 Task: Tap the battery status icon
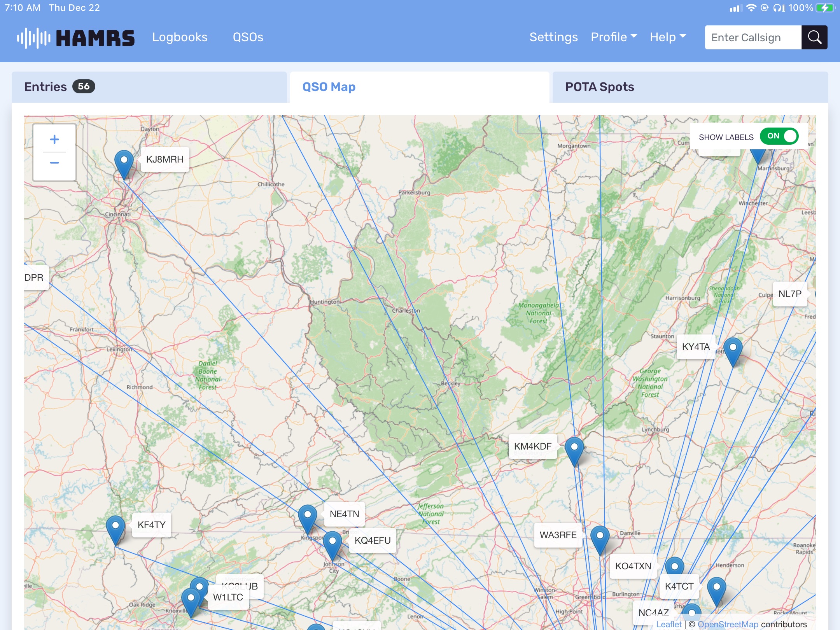(x=825, y=8)
